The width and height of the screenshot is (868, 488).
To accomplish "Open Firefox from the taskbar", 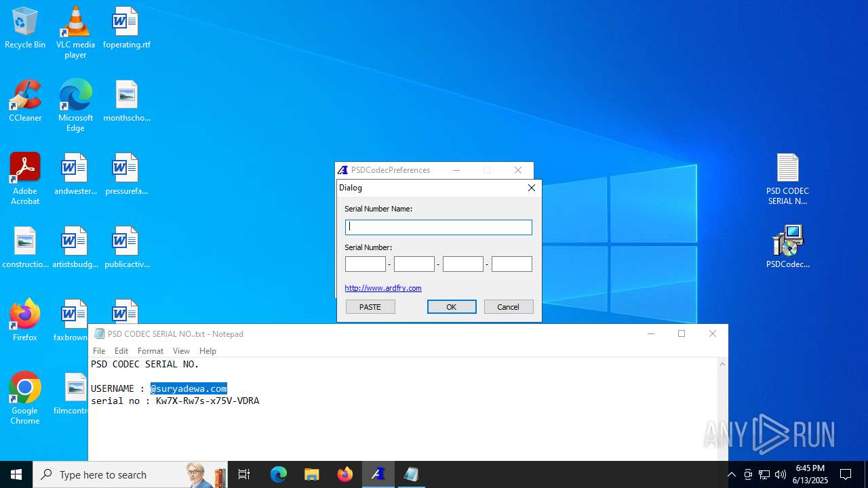I will 345,474.
